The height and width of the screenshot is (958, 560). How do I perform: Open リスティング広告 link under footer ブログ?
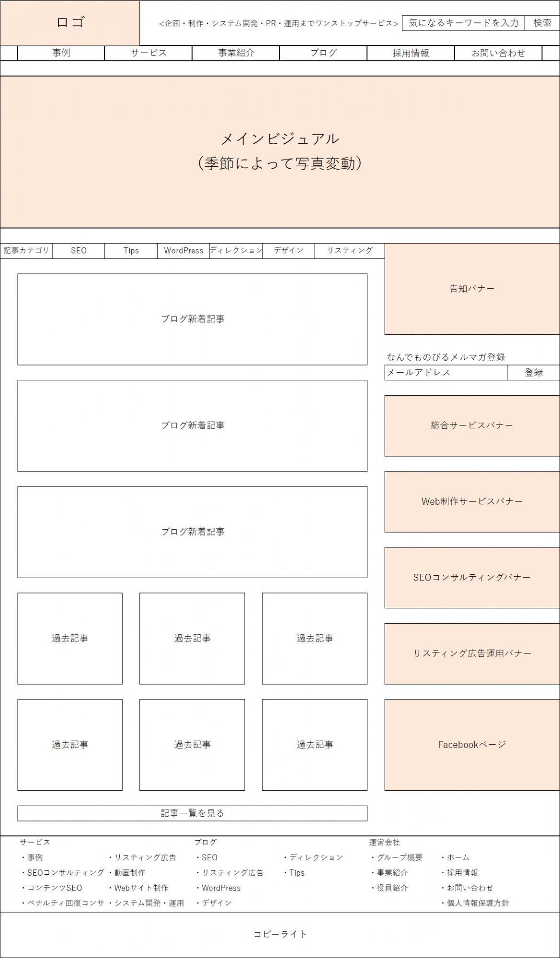pos(229,873)
